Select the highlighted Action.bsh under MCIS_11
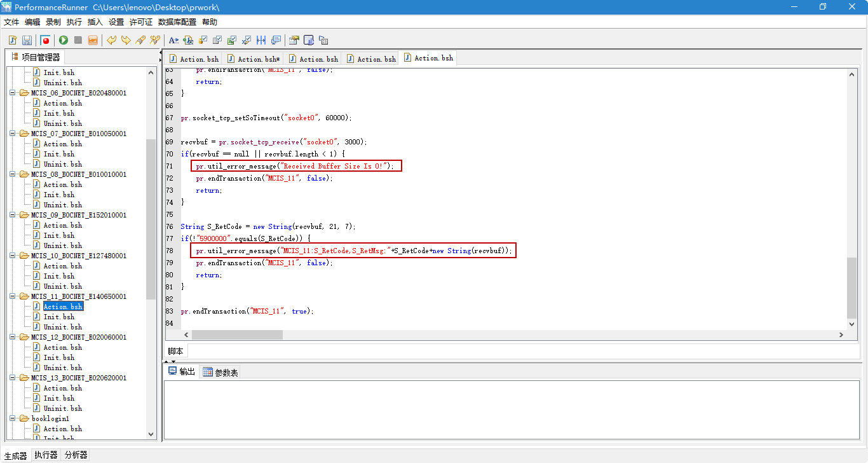868x463 pixels. 63,307
